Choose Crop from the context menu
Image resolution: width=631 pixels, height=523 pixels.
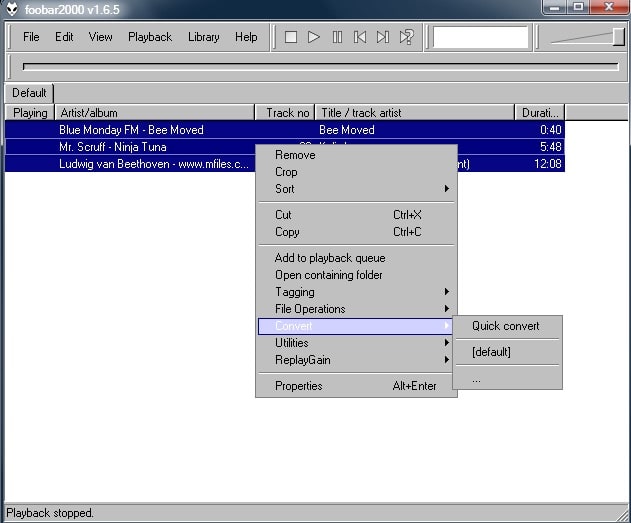click(356, 172)
